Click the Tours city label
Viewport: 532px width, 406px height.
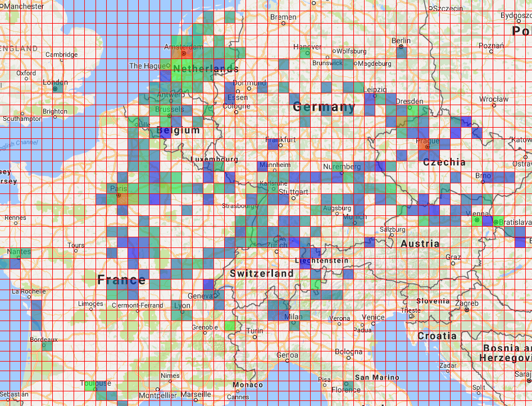click(x=76, y=245)
